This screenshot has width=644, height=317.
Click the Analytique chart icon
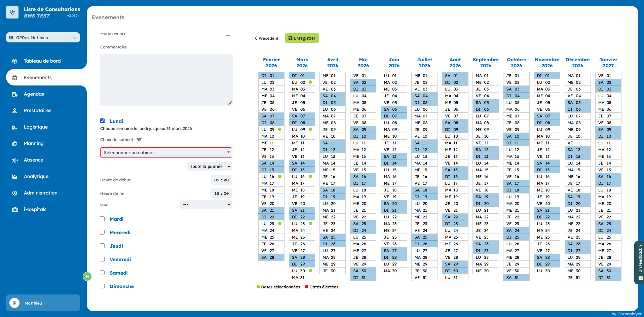[14, 177]
